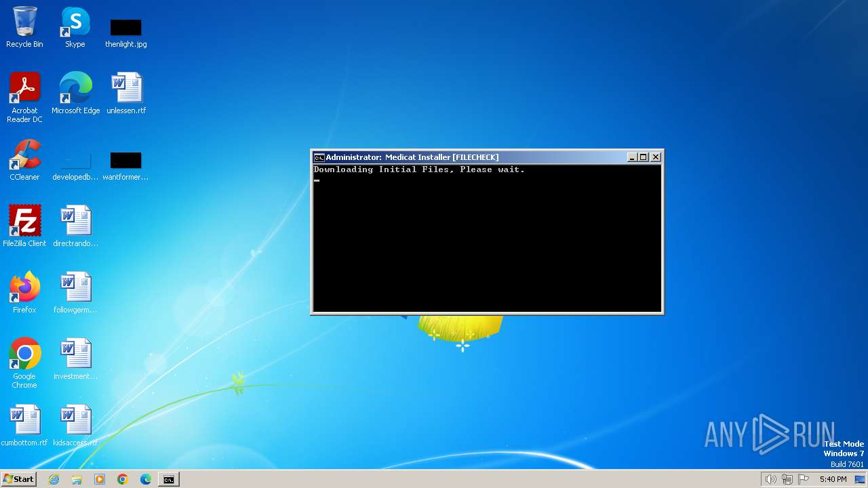
Task: Select the Google Chrome desktop shortcut
Action: click(24, 363)
